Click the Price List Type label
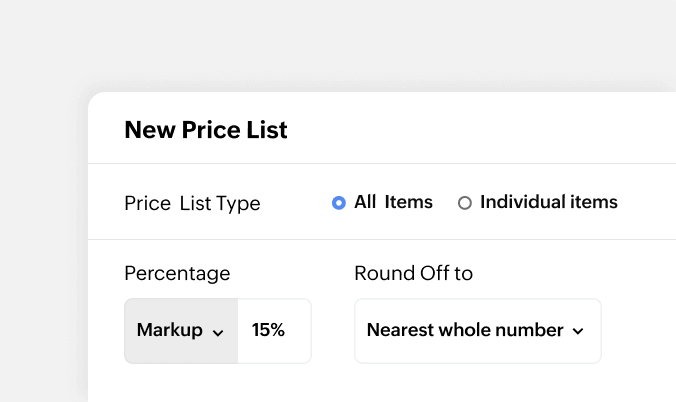 (192, 203)
